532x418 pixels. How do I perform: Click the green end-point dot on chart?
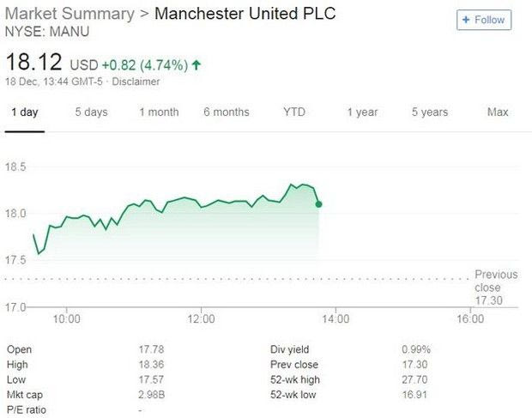[x=319, y=203]
